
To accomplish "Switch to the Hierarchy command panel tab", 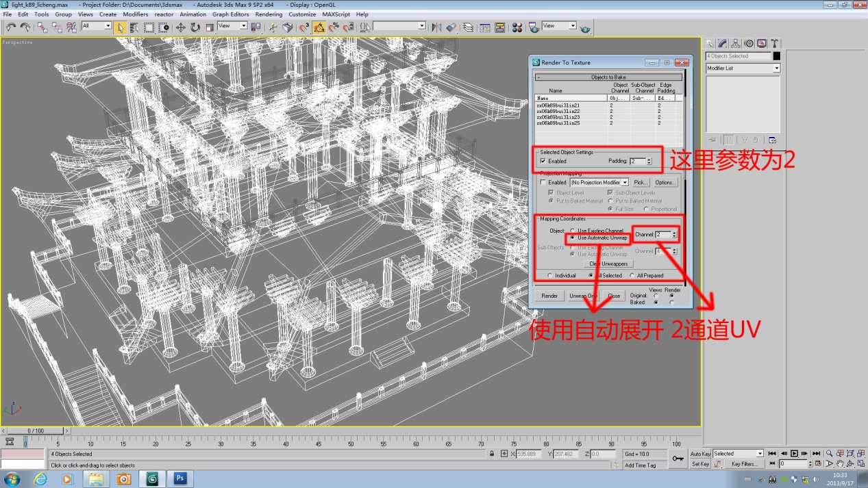I will tap(736, 44).
